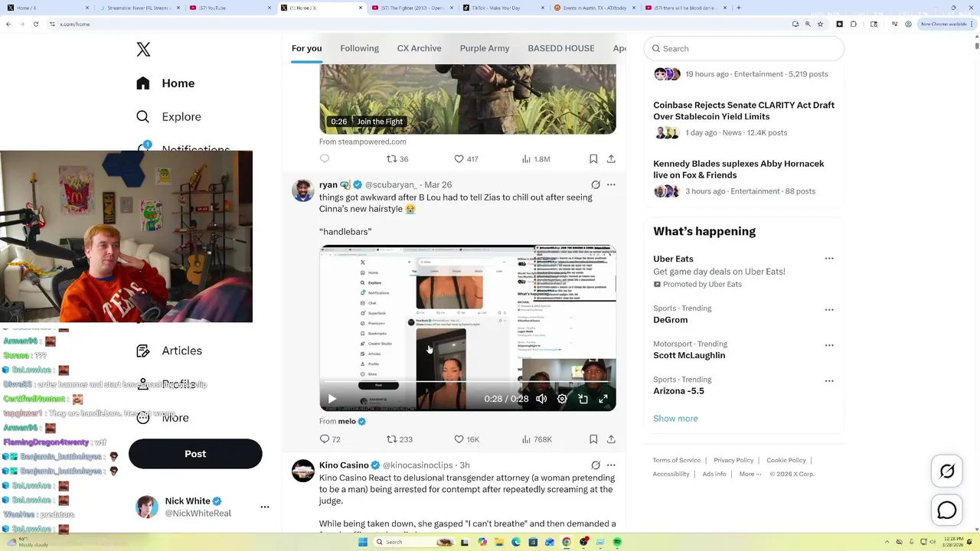Screen dimensions: 980x551
Task: Open the Home page from sidebar
Action: 165,83
